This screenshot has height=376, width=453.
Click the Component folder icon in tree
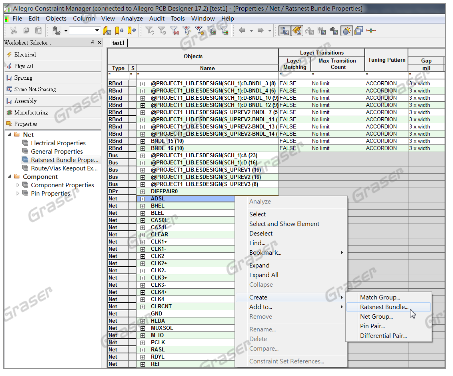[17, 176]
